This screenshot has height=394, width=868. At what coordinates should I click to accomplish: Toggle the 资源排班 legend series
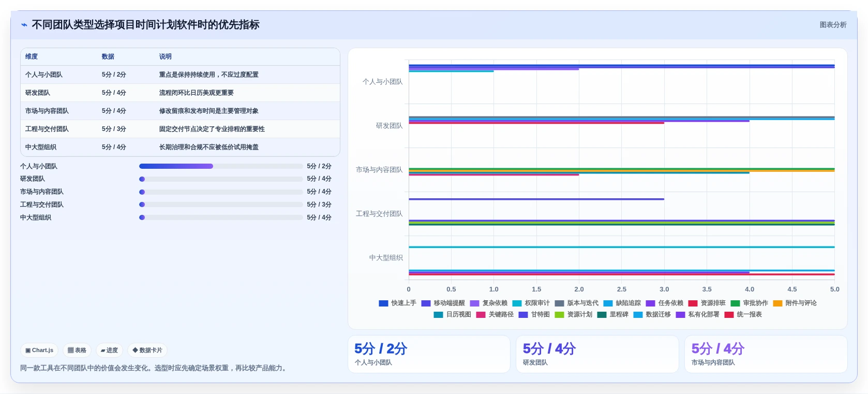(707, 303)
